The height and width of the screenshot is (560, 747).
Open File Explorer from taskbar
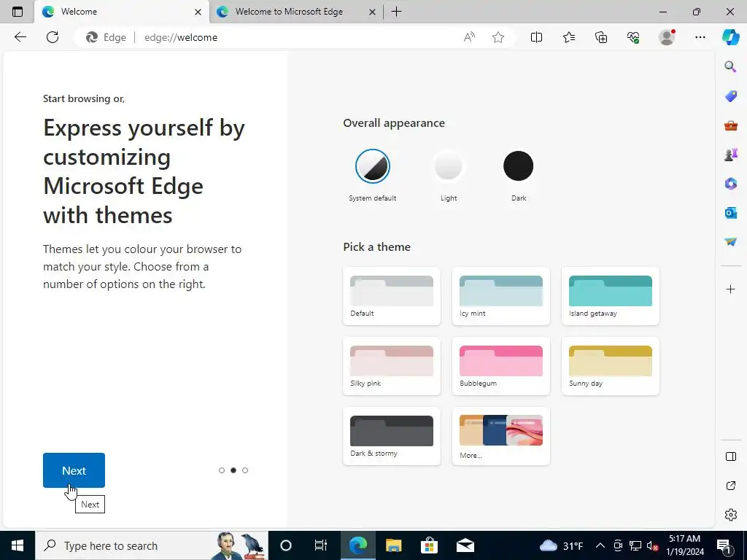393,545
